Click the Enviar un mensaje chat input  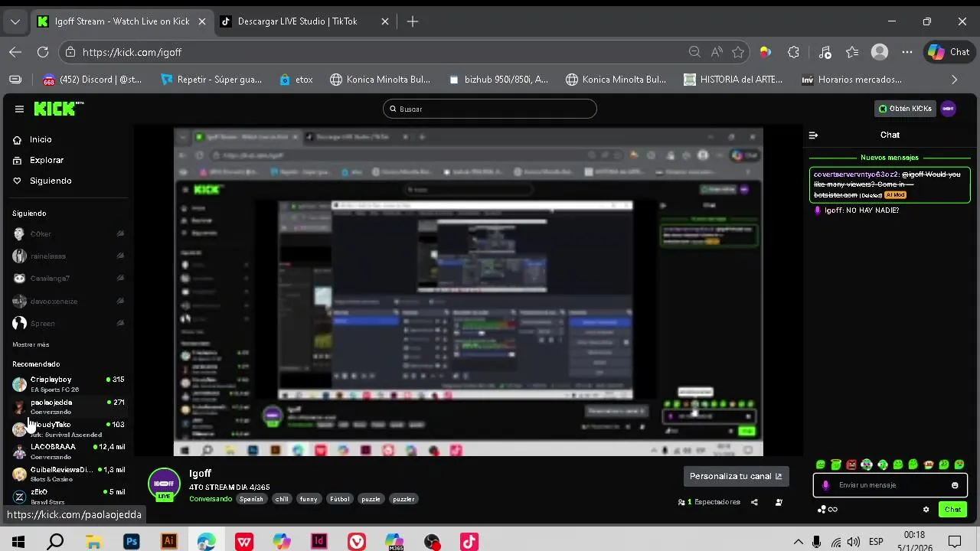click(x=890, y=485)
